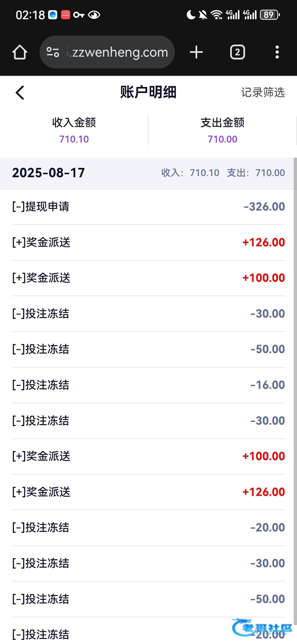
Task: Tap the 2025-08-17 date header
Action: tap(48, 173)
